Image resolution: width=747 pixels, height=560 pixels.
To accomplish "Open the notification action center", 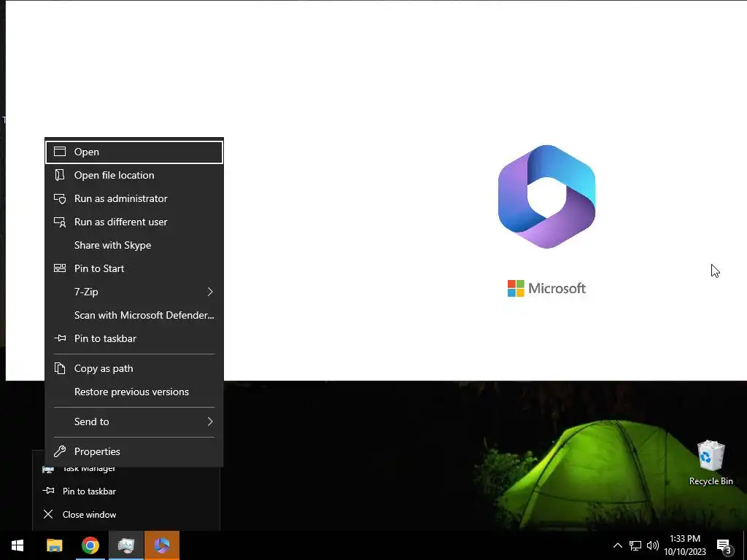I will pos(724,545).
